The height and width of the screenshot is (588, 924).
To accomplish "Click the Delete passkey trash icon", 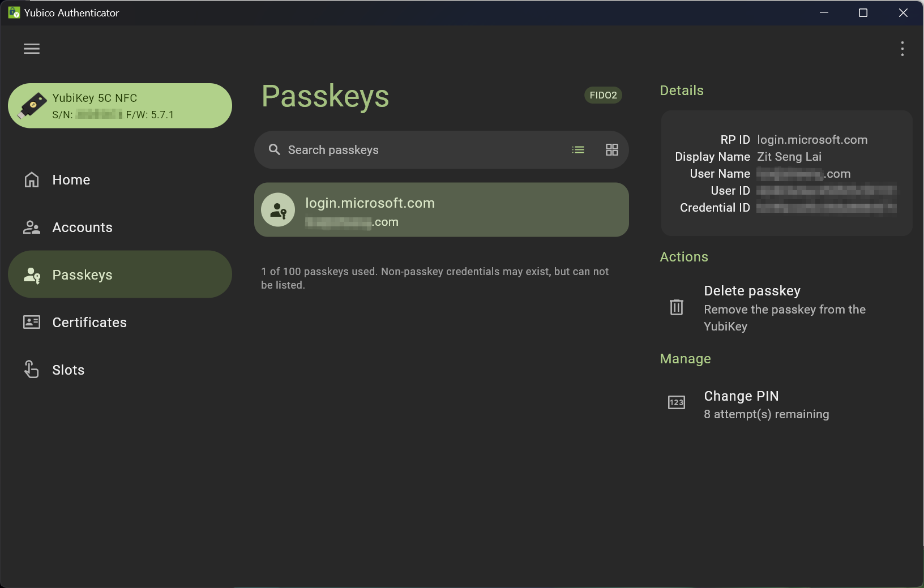I will [x=676, y=307].
